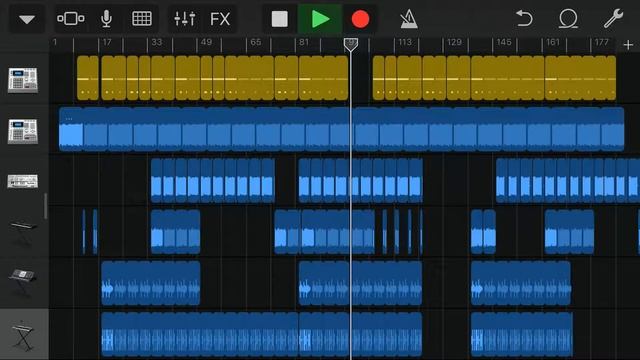Click bar 49 on the ruler

tap(206, 42)
